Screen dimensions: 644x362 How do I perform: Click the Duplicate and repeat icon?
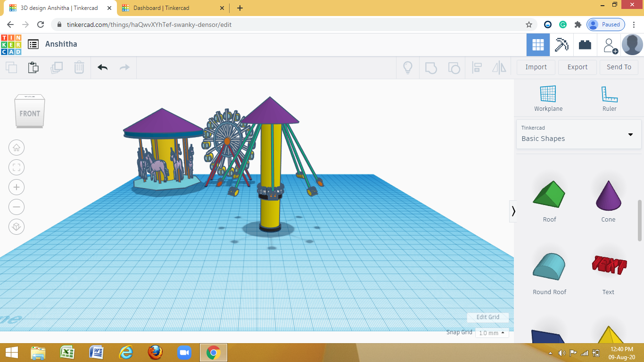(x=56, y=67)
